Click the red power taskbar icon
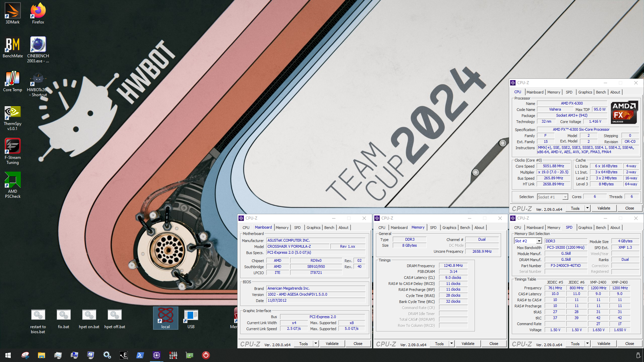Screen dimensions: 644x362 (x=206, y=355)
